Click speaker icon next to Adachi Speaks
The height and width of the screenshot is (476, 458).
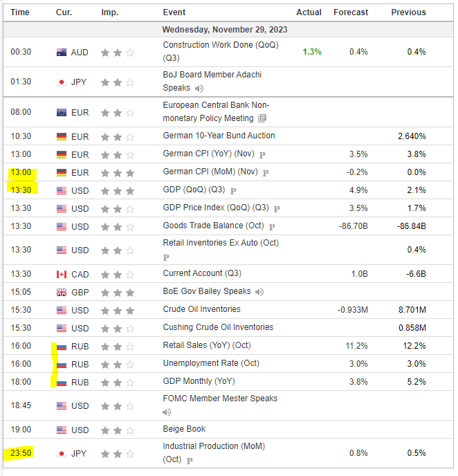click(199, 89)
